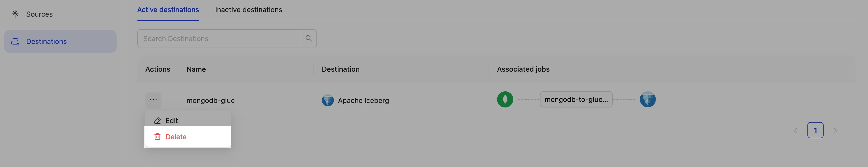Switch to Active destinations tab
This screenshot has height=167, width=868.
click(168, 10)
